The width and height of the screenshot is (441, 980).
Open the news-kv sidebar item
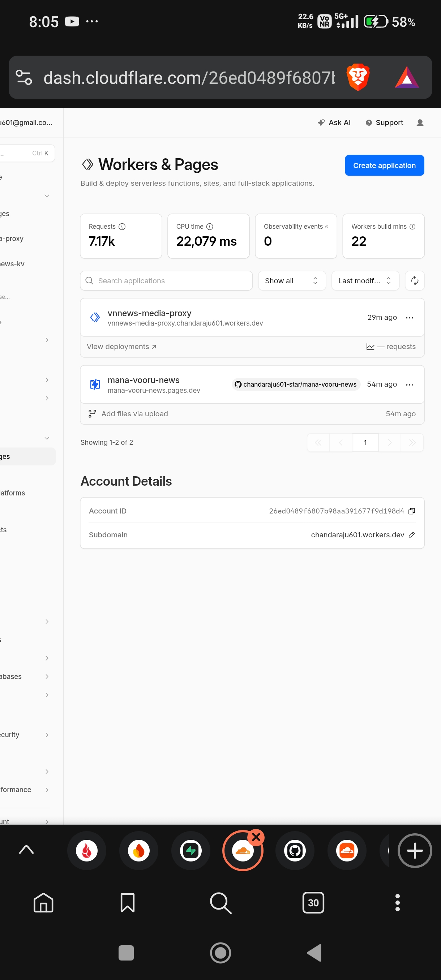tap(13, 264)
